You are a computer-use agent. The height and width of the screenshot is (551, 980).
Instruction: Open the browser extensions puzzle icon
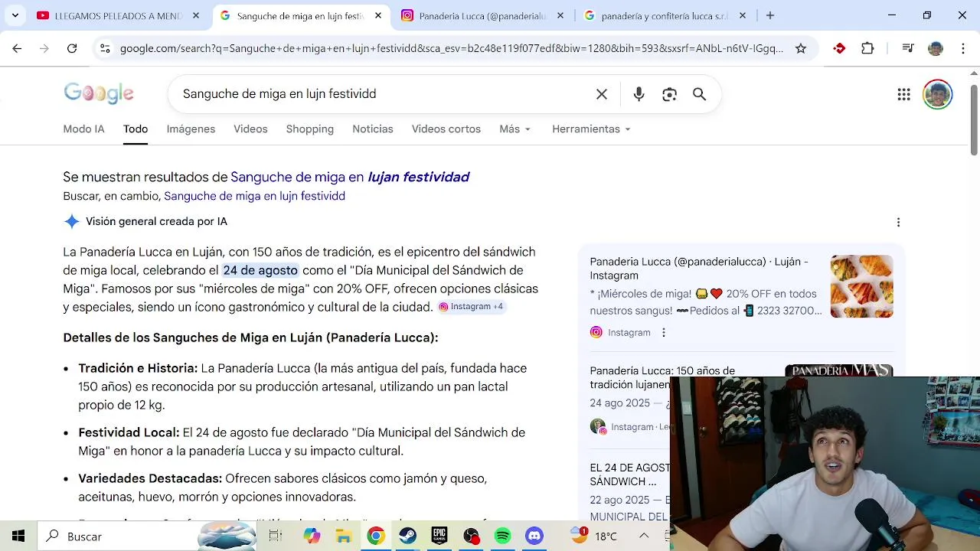867,48
